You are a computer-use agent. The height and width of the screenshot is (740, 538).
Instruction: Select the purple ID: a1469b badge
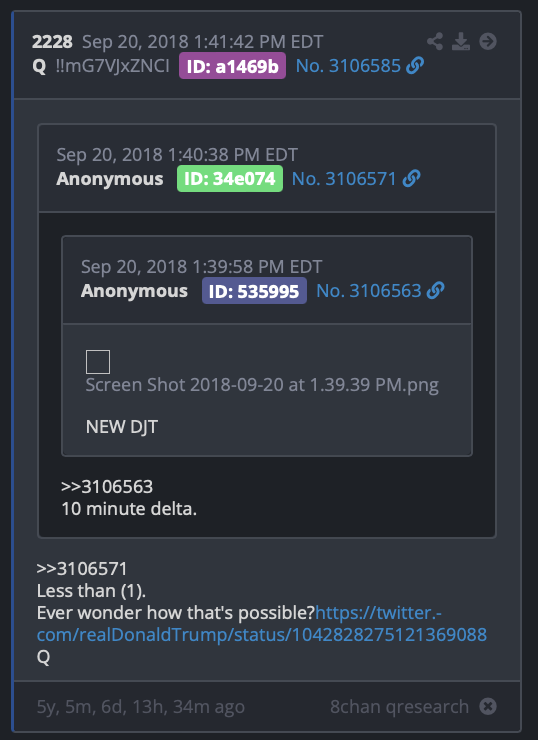click(x=232, y=66)
